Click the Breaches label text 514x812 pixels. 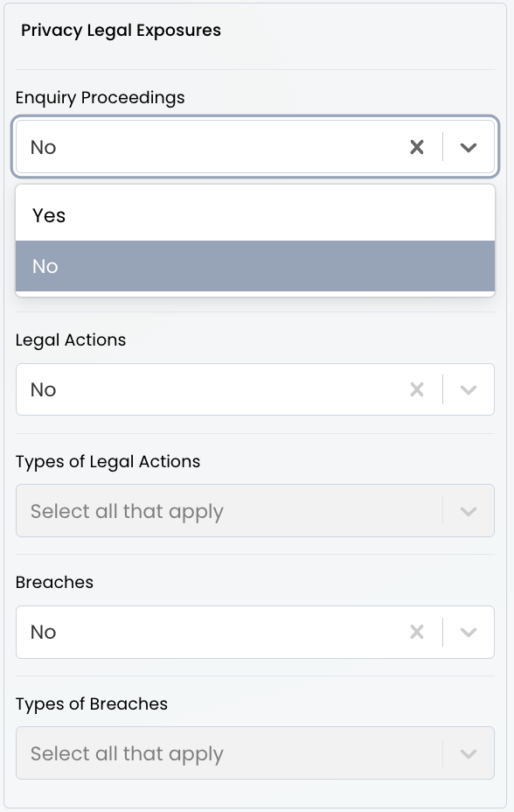[54, 582]
